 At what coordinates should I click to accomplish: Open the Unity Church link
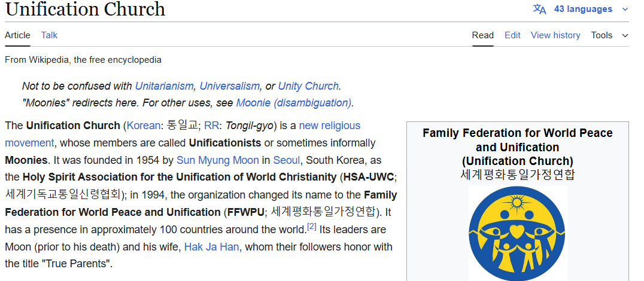click(x=308, y=86)
